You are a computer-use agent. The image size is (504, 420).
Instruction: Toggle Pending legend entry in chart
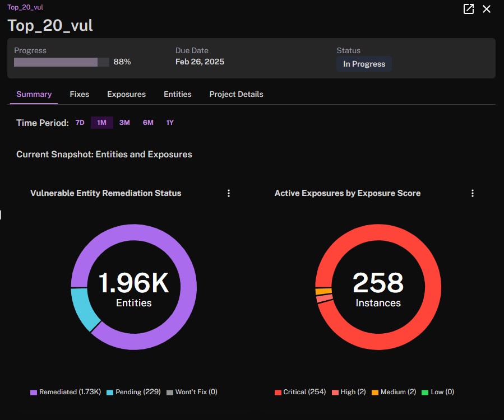click(x=133, y=392)
